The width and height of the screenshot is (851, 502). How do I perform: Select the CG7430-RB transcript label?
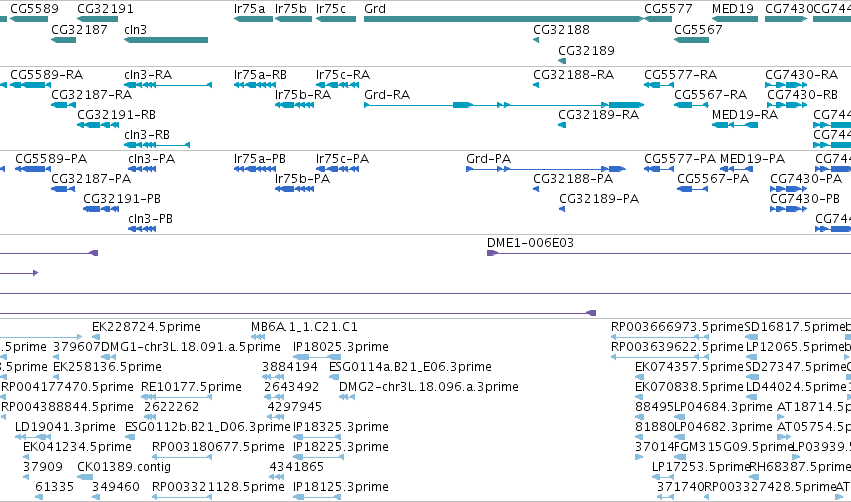[803, 94]
